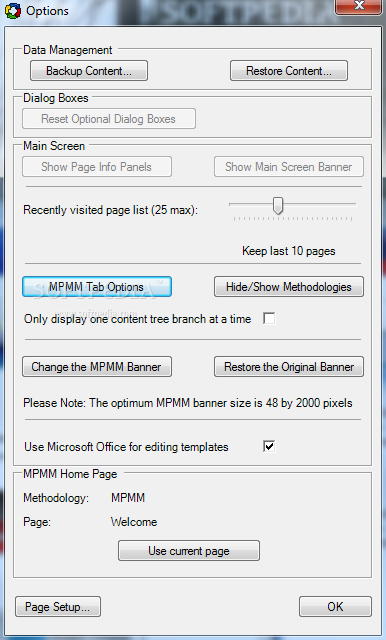Confirm options with OK button
Screen dimensions: 386x640
(335, 607)
